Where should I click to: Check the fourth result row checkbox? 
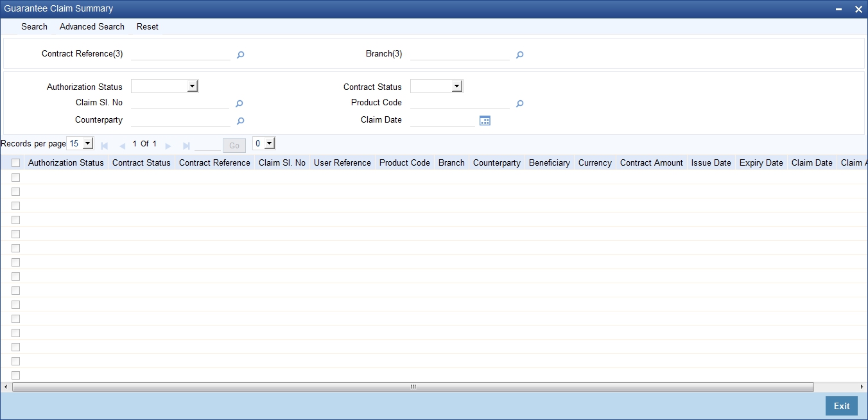pos(16,220)
